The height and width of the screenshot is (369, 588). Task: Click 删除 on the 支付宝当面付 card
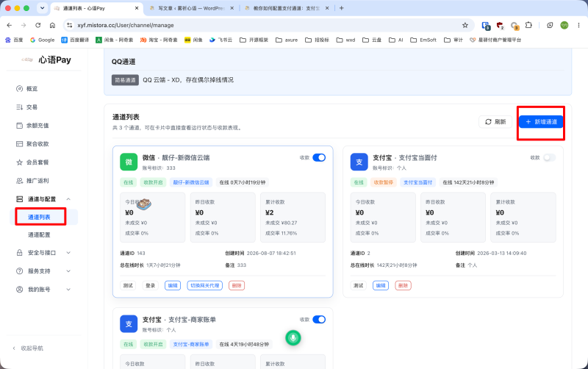click(x=403, y=285)
